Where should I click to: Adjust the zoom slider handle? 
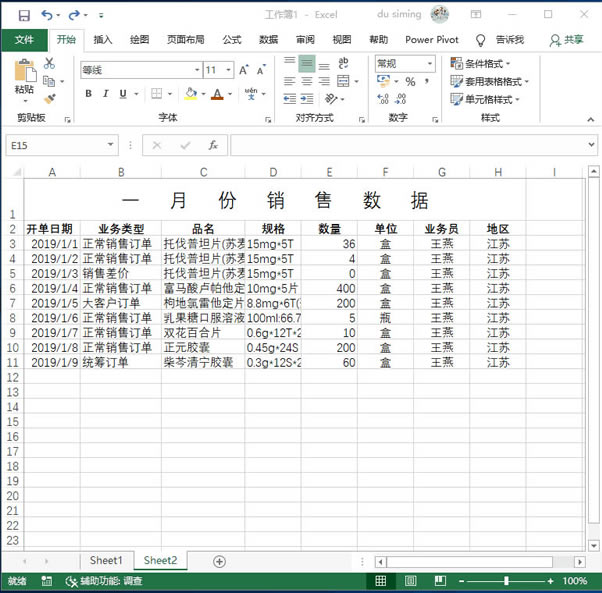pos(506,581)
